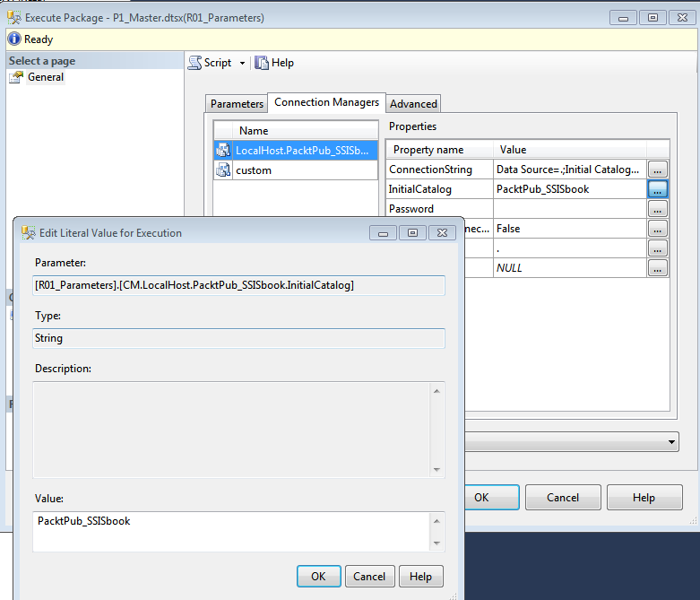Screen dimensions: 700x600
Task: Switch to the Advanced tab
Action: click(x=413, y=104)
